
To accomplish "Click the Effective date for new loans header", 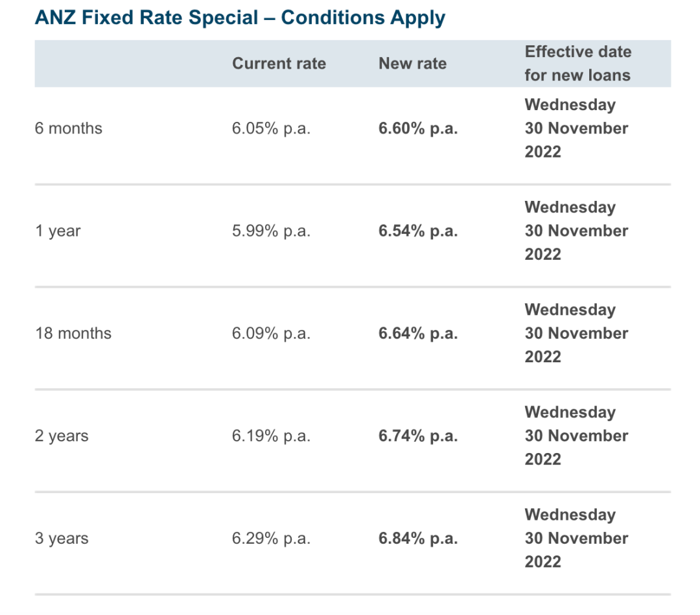I will tap(578, 64).
